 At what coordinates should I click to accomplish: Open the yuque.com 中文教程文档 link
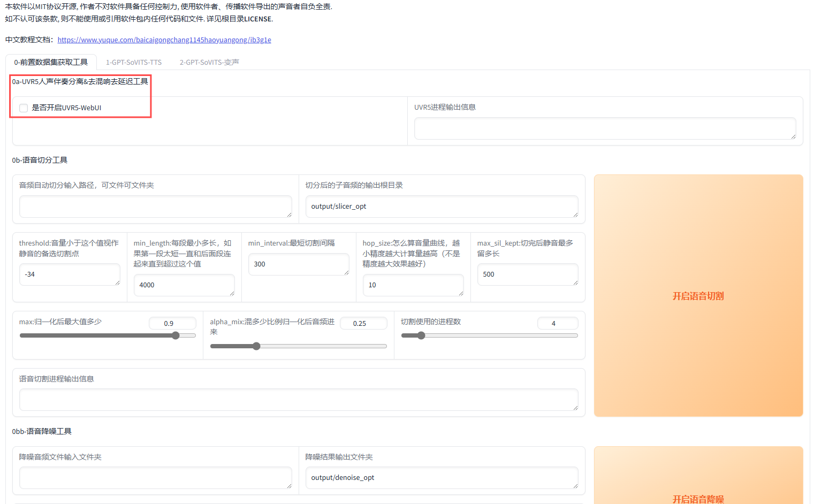[164, 40]
